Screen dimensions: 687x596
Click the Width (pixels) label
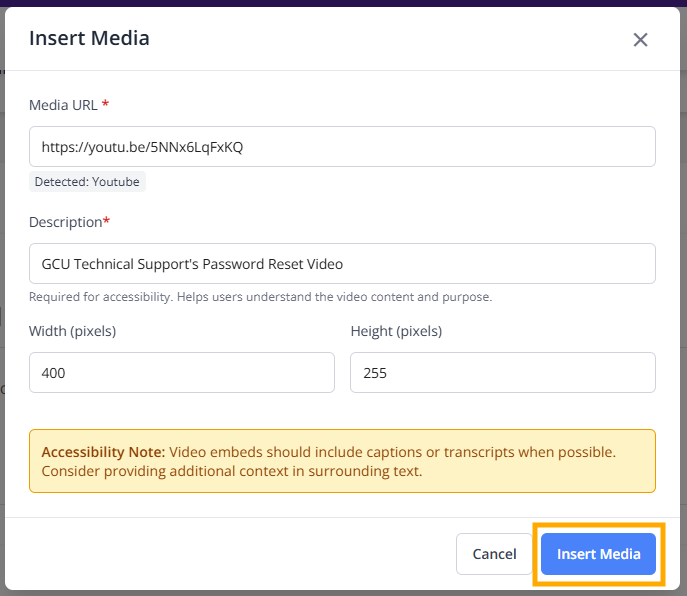[73, 331]
